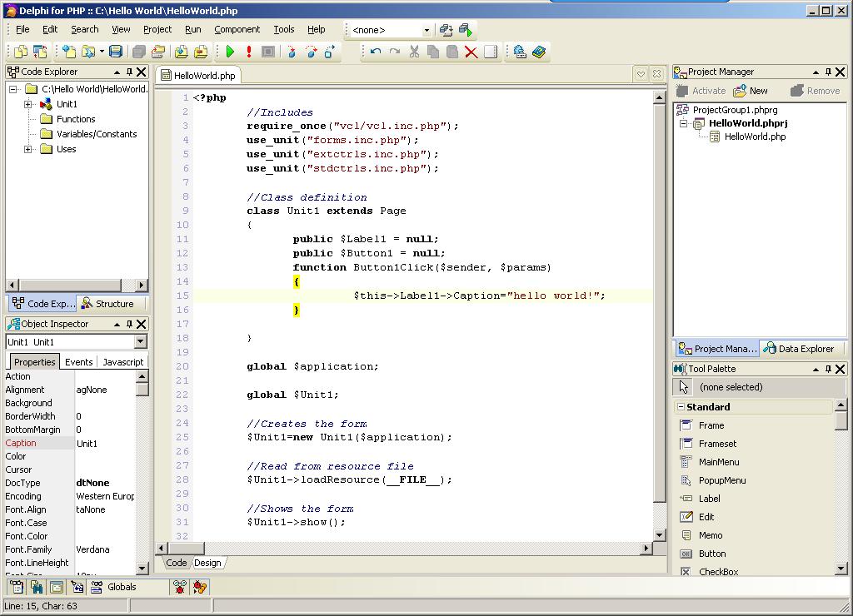Collapse HelloWorld.phprj in Project Manager
Screen dimensions: 853x616
click(x=684, y=123)
